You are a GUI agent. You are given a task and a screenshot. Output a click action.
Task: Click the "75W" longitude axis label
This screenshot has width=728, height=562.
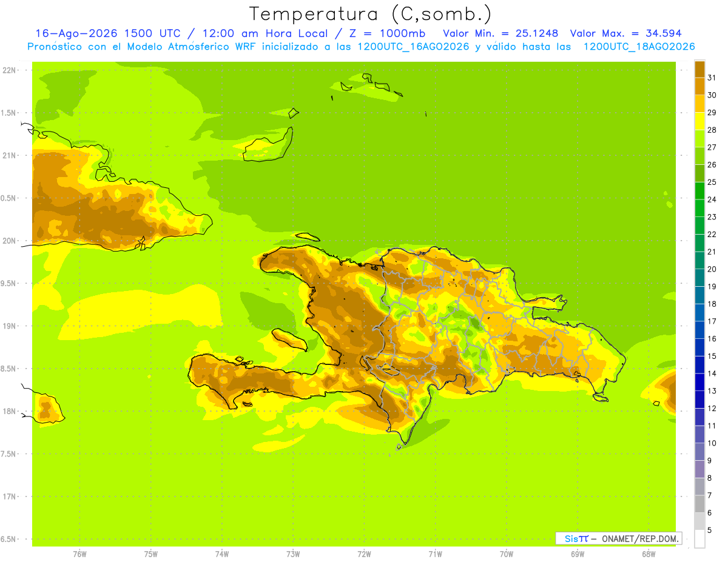[151, 554]
